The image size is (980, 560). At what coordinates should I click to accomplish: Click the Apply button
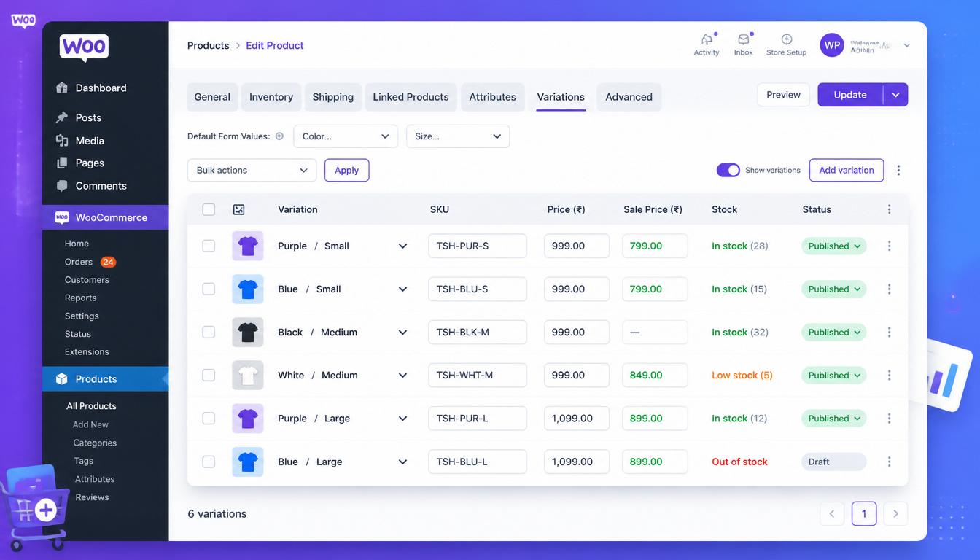coord(346,170)
